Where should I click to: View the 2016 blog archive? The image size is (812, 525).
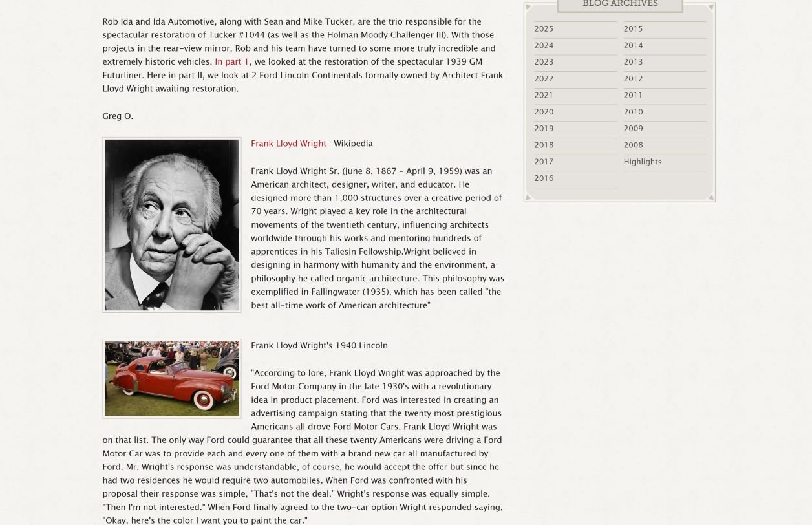pos(544,178)
